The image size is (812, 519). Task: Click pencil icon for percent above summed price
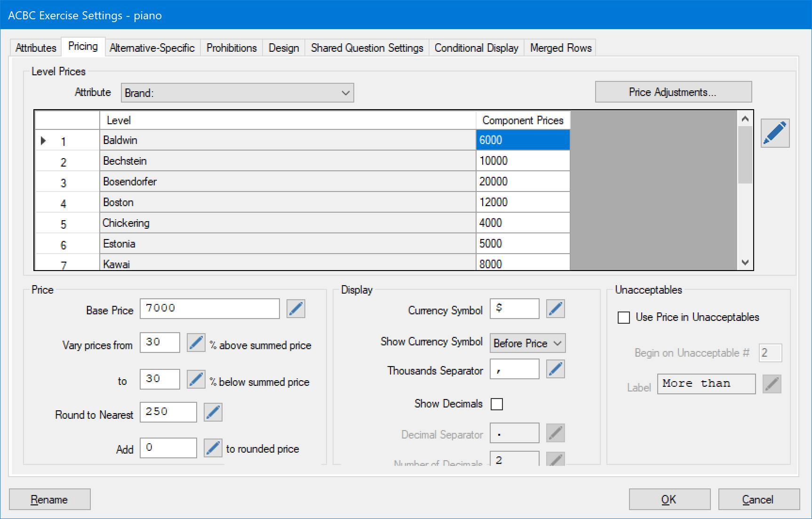196,343
